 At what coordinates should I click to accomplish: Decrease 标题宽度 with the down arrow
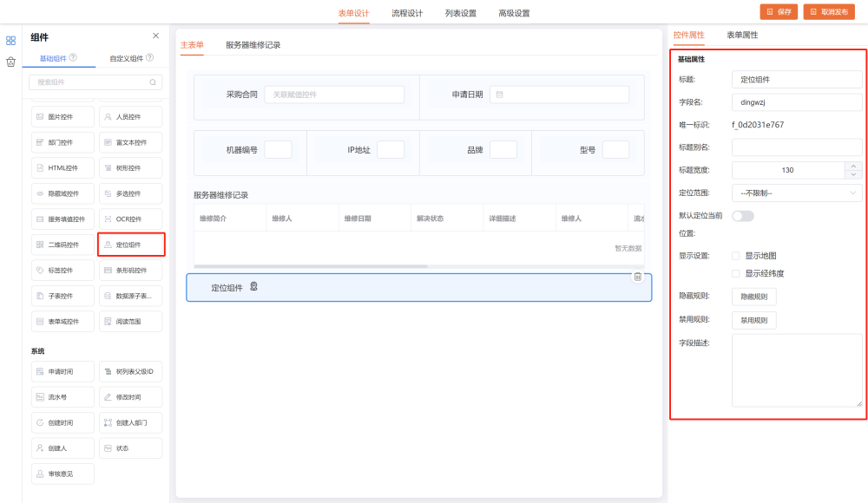pyautogui.click(x=853, y=174)
